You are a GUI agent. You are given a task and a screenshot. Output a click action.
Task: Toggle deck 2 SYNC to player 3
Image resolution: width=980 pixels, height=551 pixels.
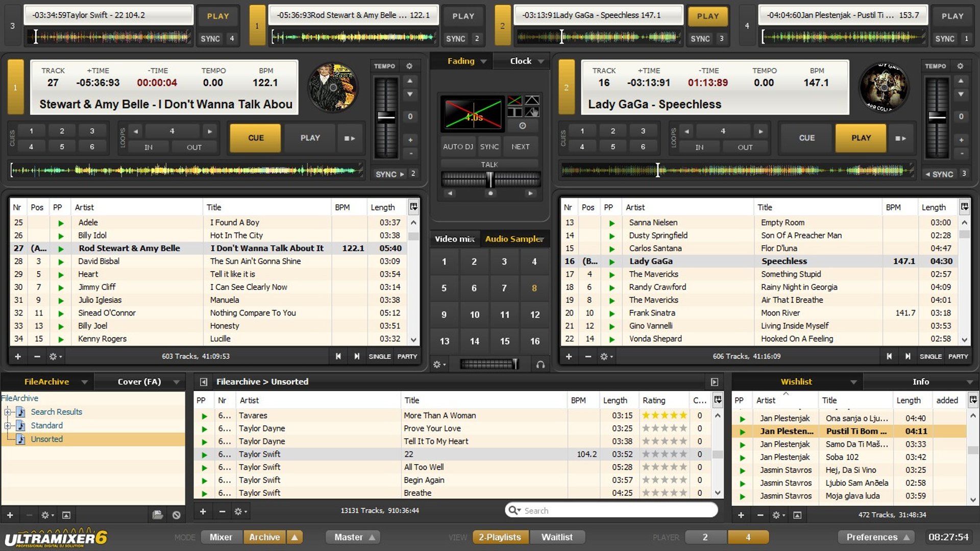(x=939, y=174)
